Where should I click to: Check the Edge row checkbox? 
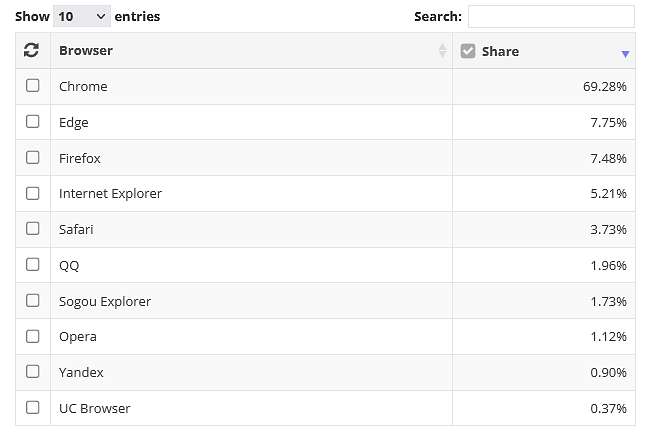[x=33, y=122]
